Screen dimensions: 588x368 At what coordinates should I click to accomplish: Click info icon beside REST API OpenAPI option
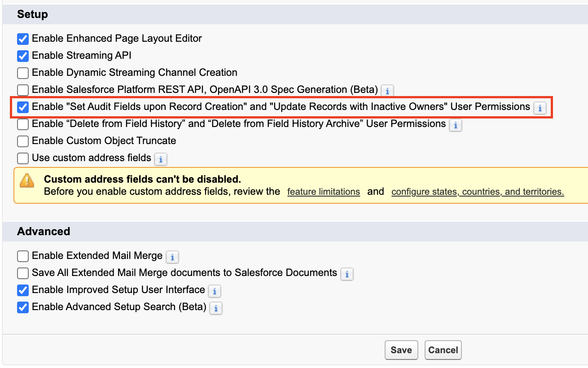pos(387,90)
